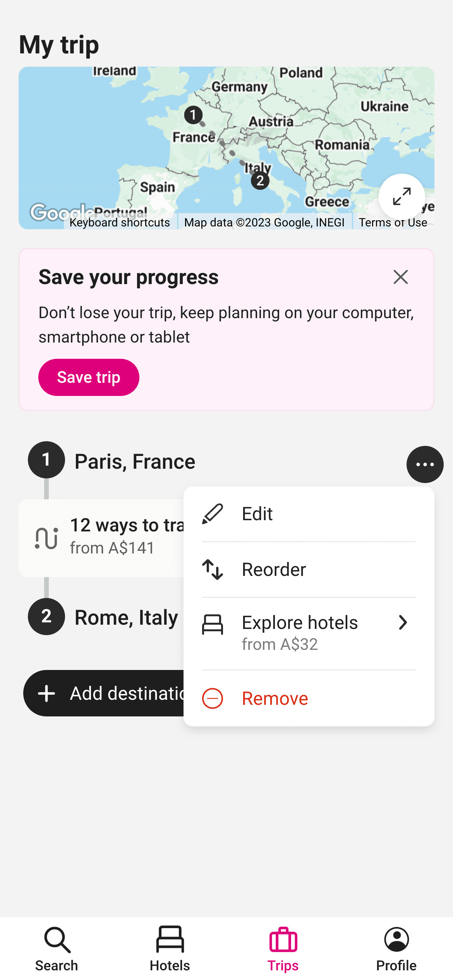Image resolution: width=453 pixels, height=980 pixels.
Task: Remove the destination via Remove option
Action: point(309,698)
